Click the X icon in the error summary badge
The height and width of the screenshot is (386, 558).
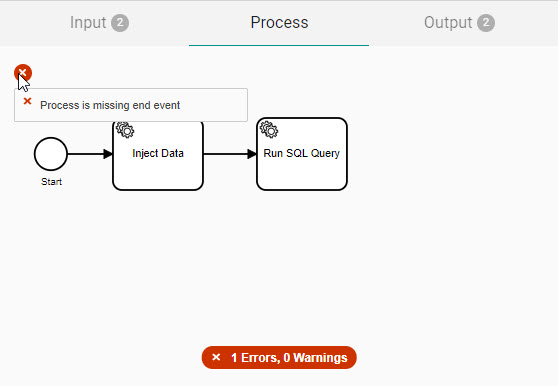216,357
